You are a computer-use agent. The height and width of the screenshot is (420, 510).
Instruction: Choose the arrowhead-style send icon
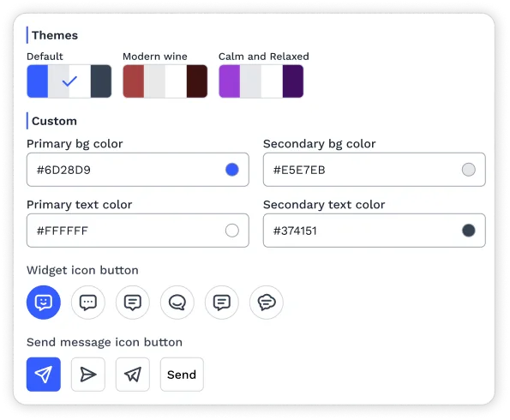coord(88,375)
